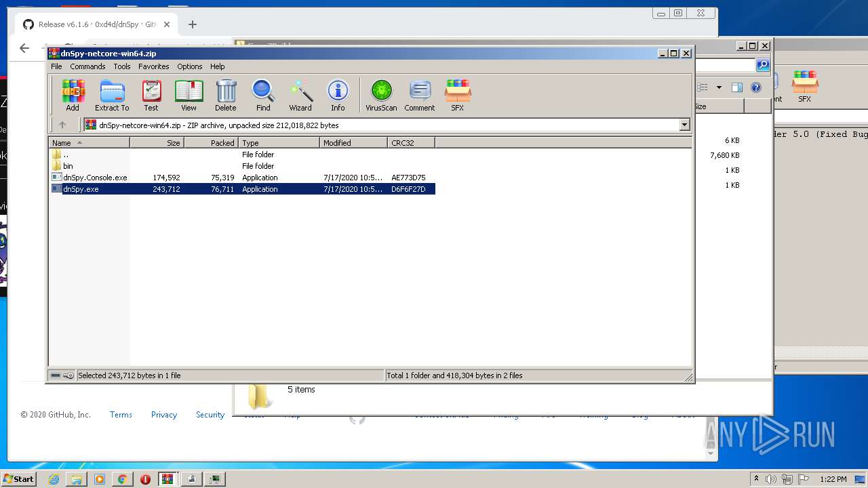This screenshot has height=488, width=868.
Task: Go back in the Chrome browser
Action: tap(24, 47)
